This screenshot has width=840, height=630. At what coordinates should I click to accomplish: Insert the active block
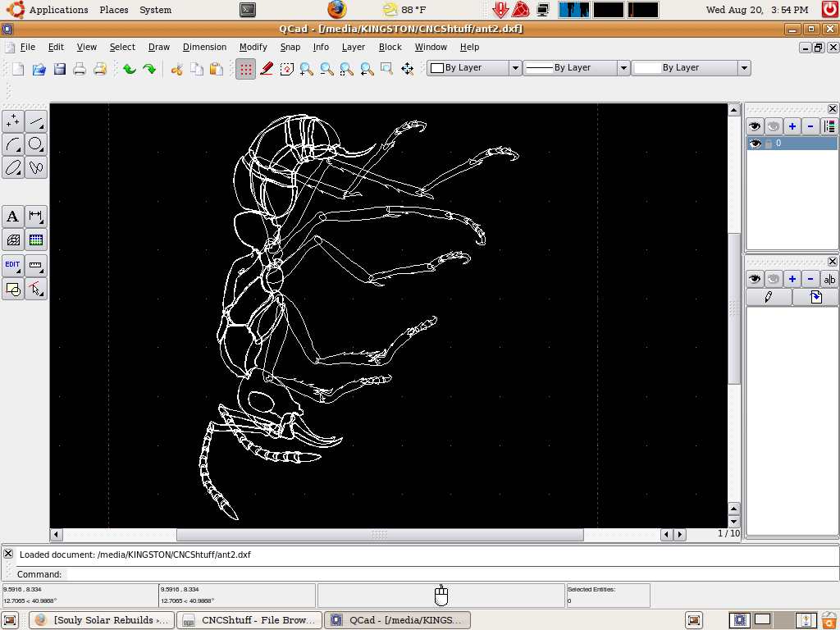coord(815,297)
